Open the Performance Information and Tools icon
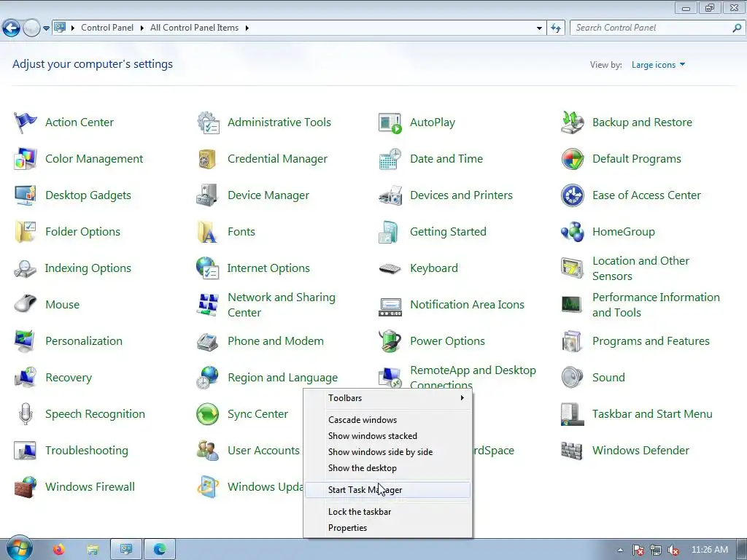This screenshot has width=747, height=560. (572, 305)
